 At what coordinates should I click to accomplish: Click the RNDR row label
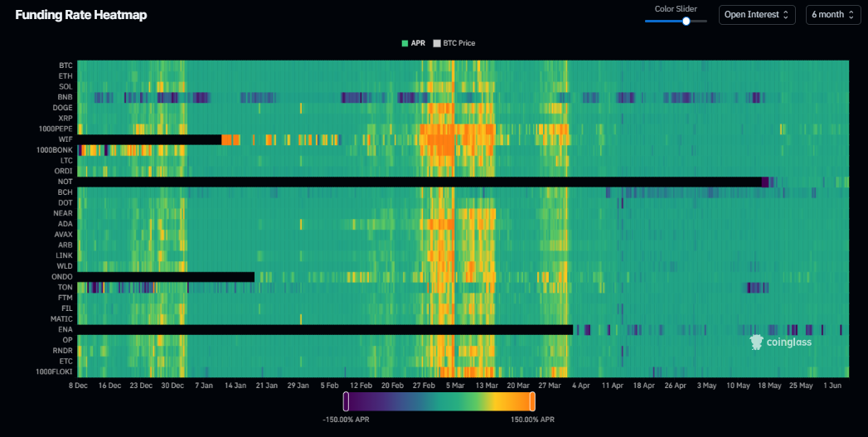point(63,351)
